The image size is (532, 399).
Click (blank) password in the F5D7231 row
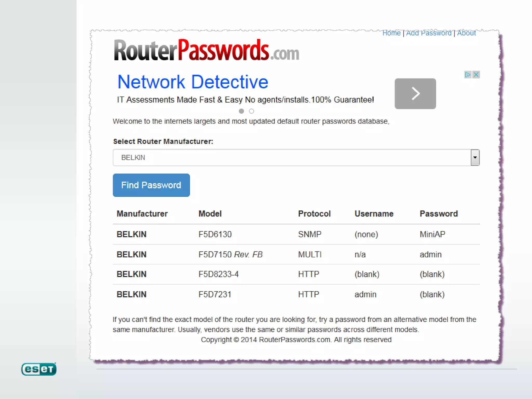(x=432, y=295)
